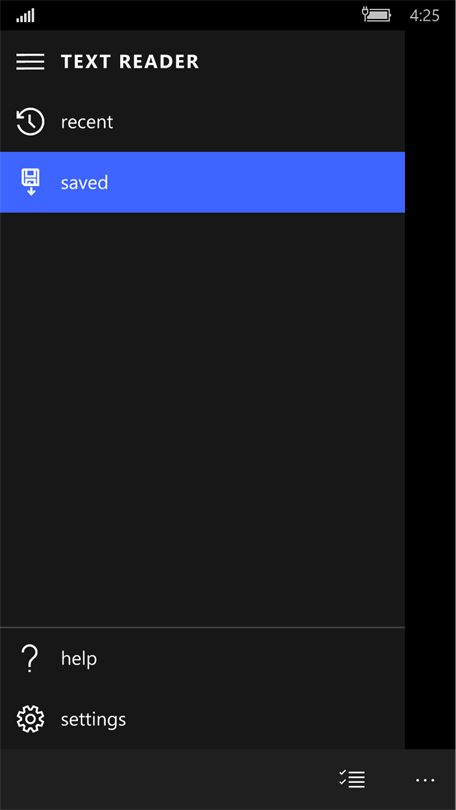Open the more options ellipsis
The width and height of the screenshot is (456, 810).
tap(426, 780)
